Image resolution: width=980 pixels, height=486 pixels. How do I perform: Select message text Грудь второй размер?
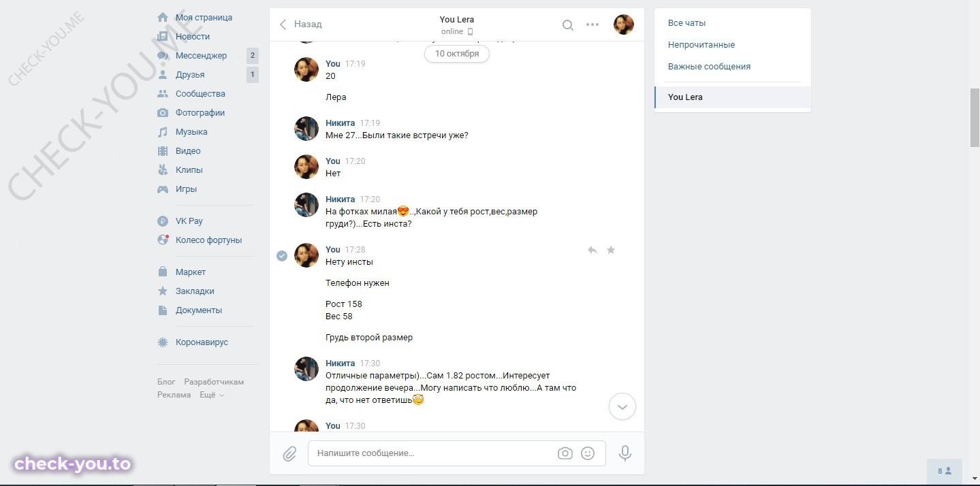(x=369, y=338)
